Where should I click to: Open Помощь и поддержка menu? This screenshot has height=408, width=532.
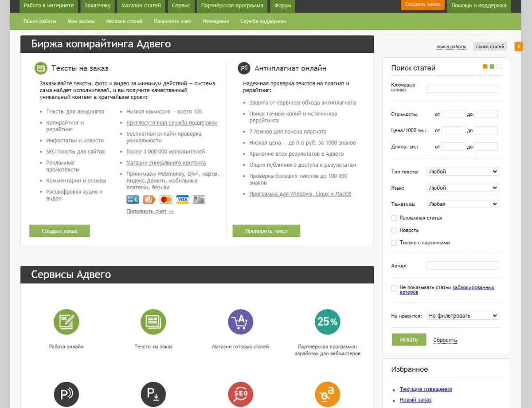(479, 6)
